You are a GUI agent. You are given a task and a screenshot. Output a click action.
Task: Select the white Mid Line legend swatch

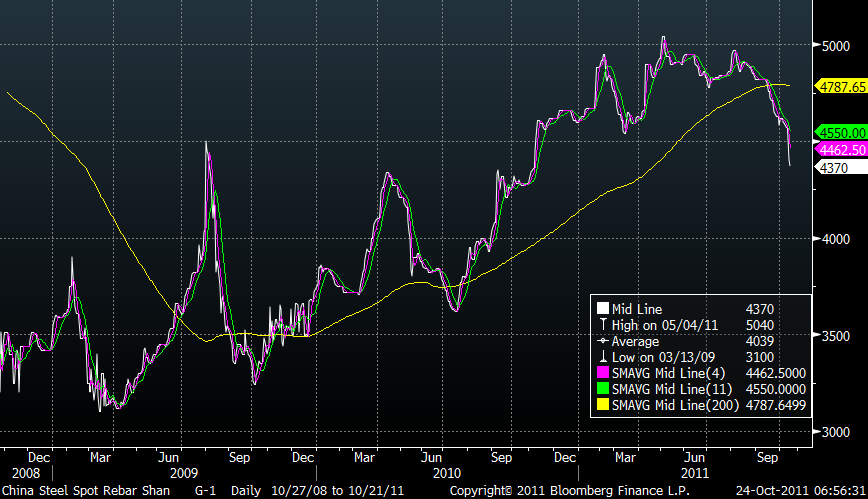pos(602,309)
